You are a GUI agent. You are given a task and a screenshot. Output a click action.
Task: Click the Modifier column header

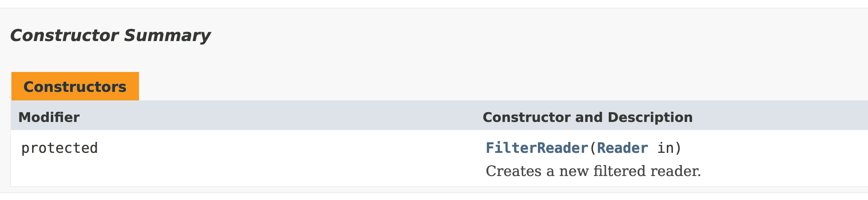pos(49,117)
